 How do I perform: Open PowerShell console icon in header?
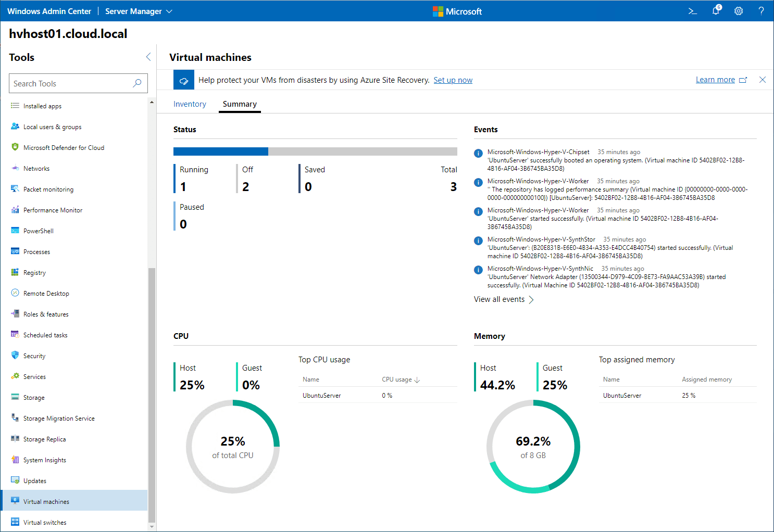[x=692, y=11]
